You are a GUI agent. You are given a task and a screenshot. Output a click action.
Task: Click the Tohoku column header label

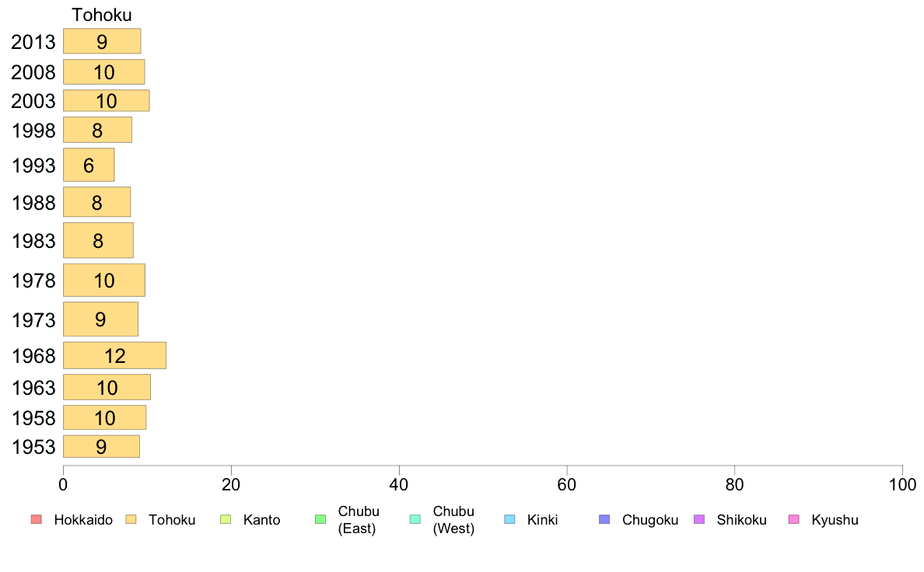102,15
